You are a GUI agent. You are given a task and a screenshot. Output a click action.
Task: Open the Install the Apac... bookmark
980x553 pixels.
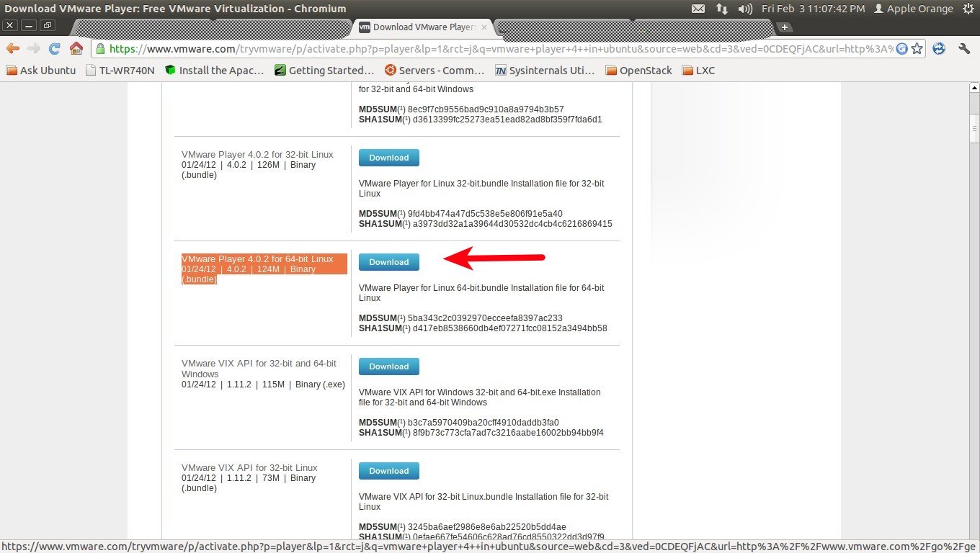214,70
